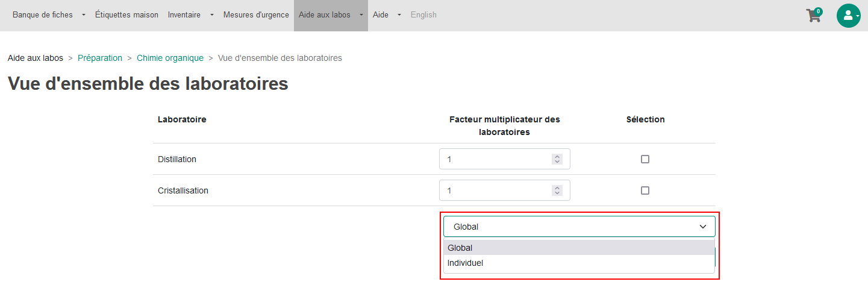Expand the Inventaire menu arrow
The width and height of the screenshot is (868, 302).
212,15
